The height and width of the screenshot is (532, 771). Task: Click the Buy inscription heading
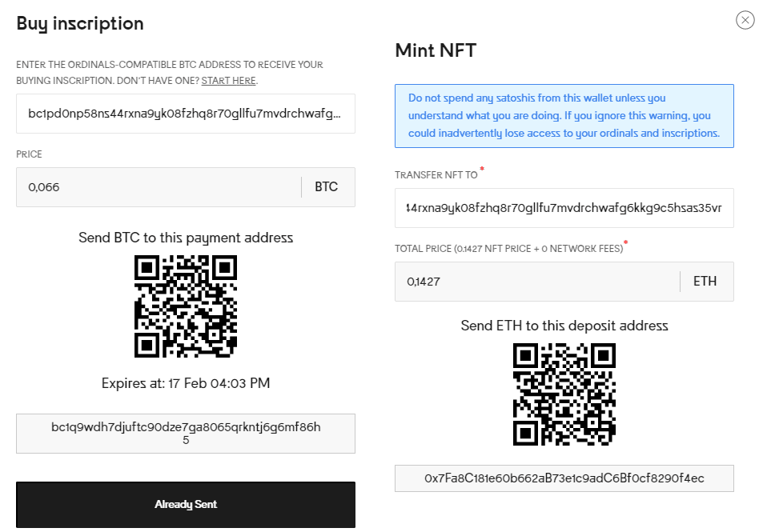(80, 24)
